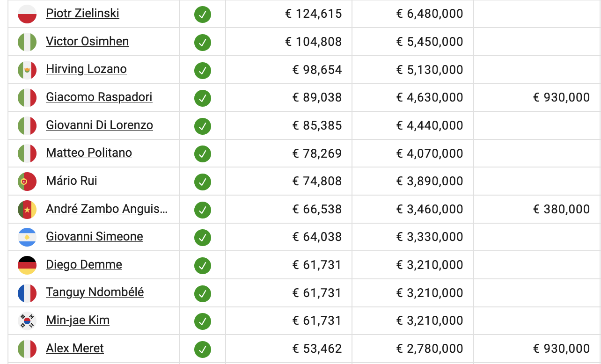
Task: Click South Korea flag beside Min-jae Kim
Action: [27, 321]
